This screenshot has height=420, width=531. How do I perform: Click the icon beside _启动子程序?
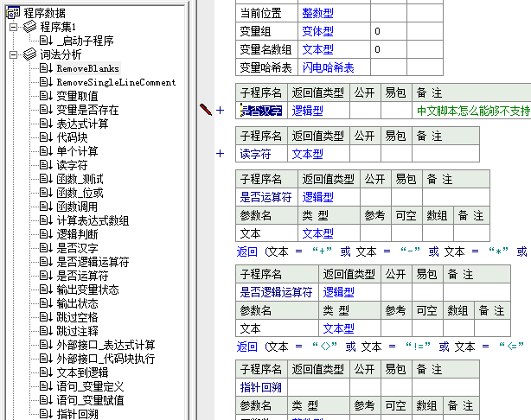[46, 41]
